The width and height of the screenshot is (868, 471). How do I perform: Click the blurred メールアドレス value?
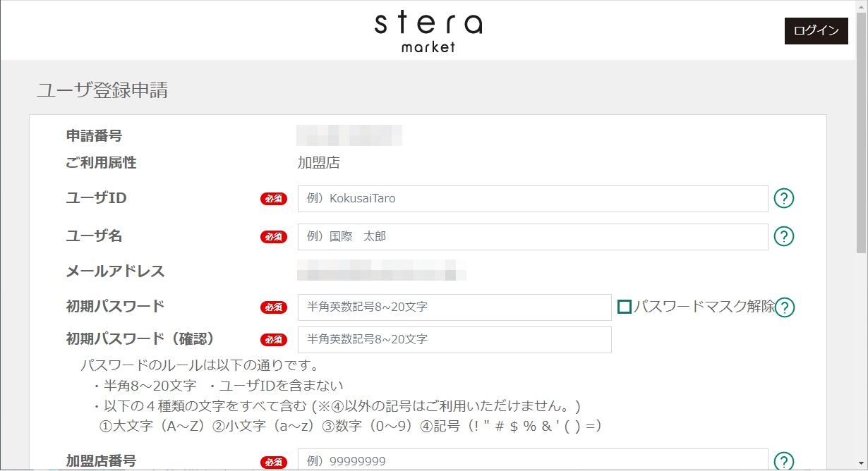[382, 271]
